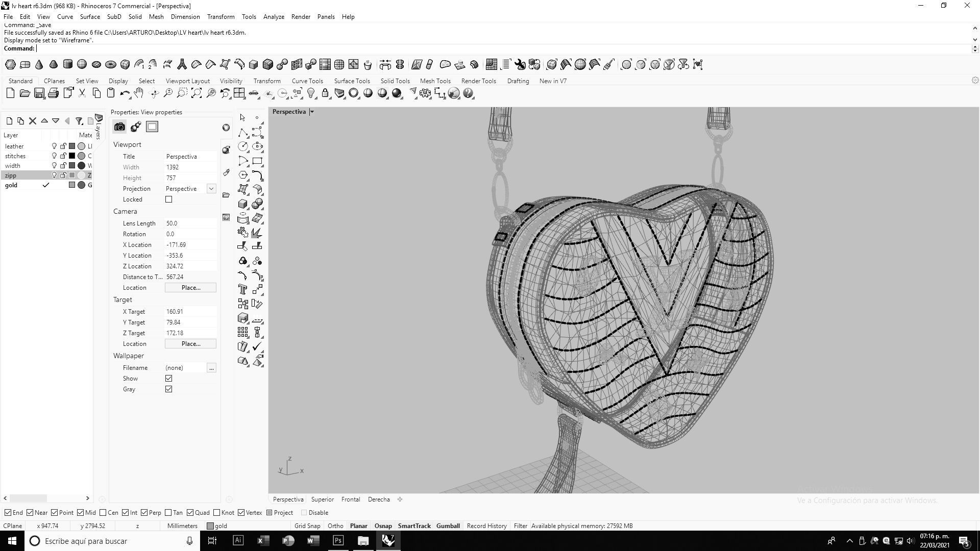Click the Help question mark icon
Viewport: 980px width, 551px height.
(x=468, y=93)
